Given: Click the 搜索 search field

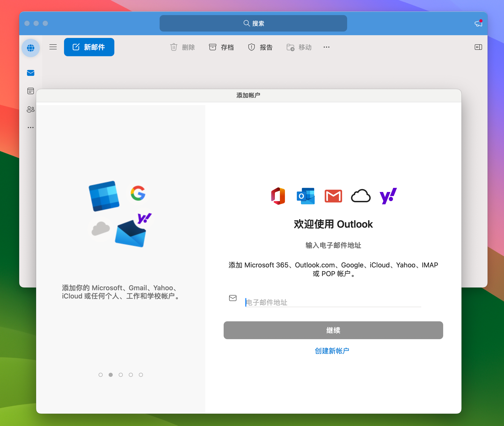Looking at the screenshot, I should coord(253,23).
